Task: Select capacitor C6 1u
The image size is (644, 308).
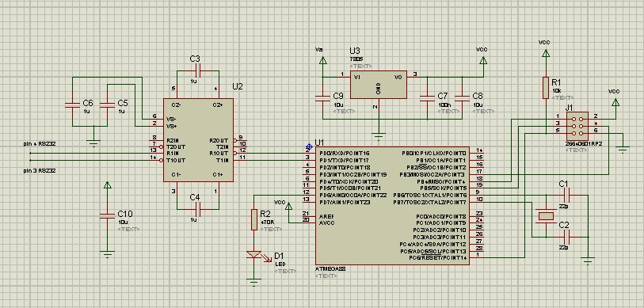Action: coord(72,105)
